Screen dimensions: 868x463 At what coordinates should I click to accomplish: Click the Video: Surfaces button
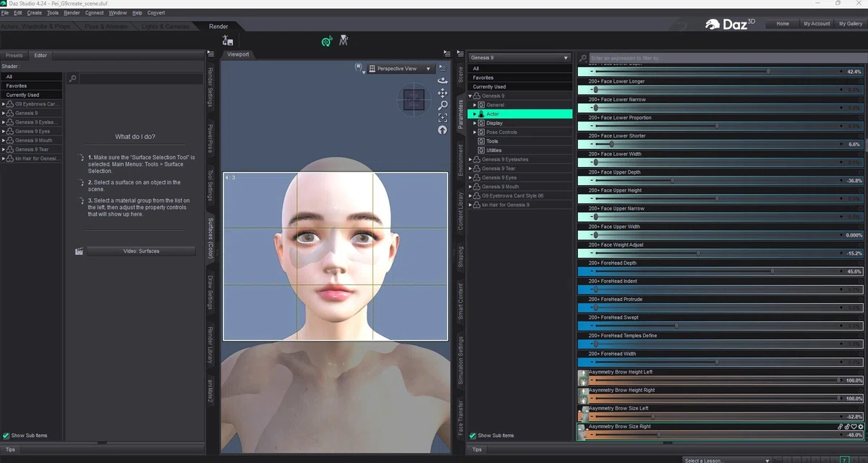(141, 251)
